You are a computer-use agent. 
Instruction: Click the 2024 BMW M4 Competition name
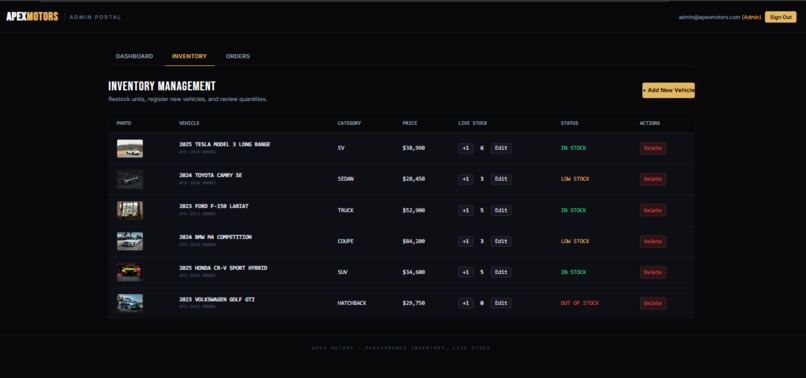pyautogui.click(x=215, y=237)
